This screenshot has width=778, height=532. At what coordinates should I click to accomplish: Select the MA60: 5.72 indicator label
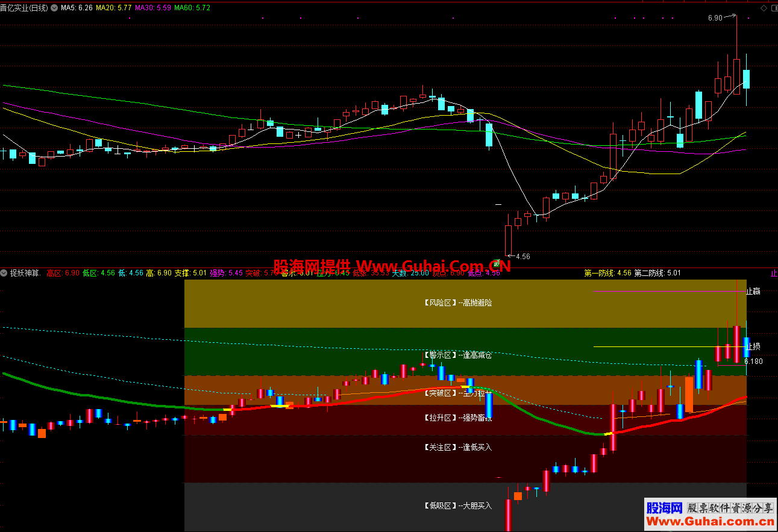(192, 8)
